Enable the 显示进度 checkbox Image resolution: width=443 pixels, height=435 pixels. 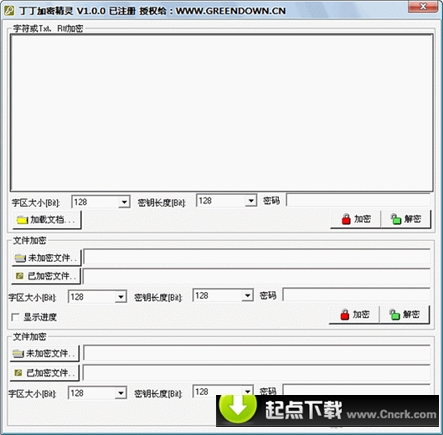click(15, 317)
